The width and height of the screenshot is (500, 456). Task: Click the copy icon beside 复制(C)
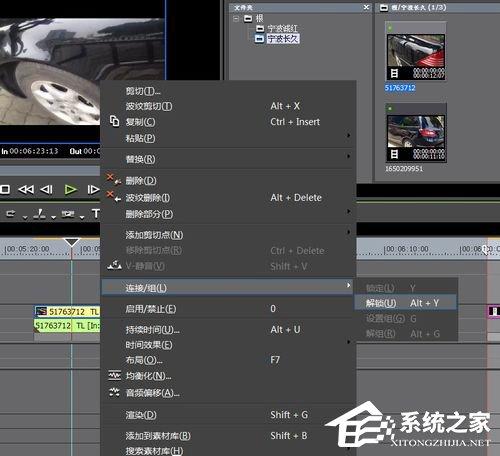(x=114, y=121)
